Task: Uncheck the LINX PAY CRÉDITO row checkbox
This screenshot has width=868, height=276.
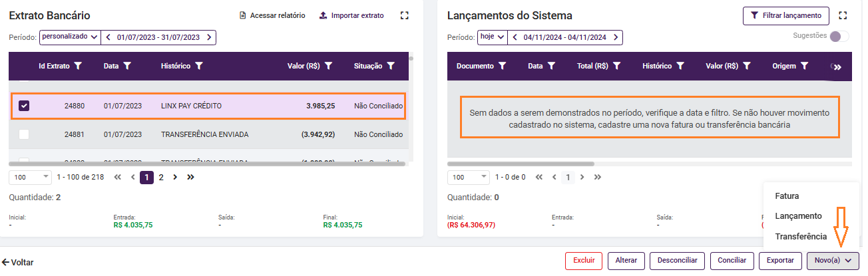Action: click(x=24, y=106)
